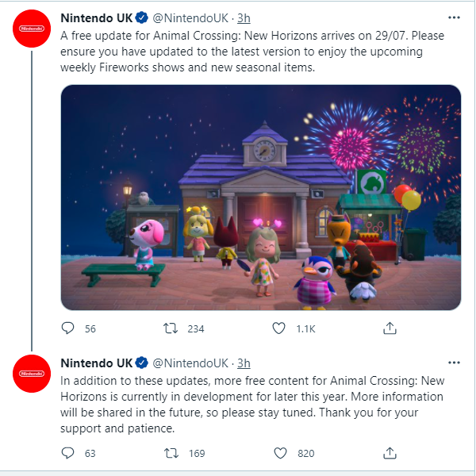Open the 3h timestamp on first tweet
Viewport: 476px width, 476px height.
point(244,18)
